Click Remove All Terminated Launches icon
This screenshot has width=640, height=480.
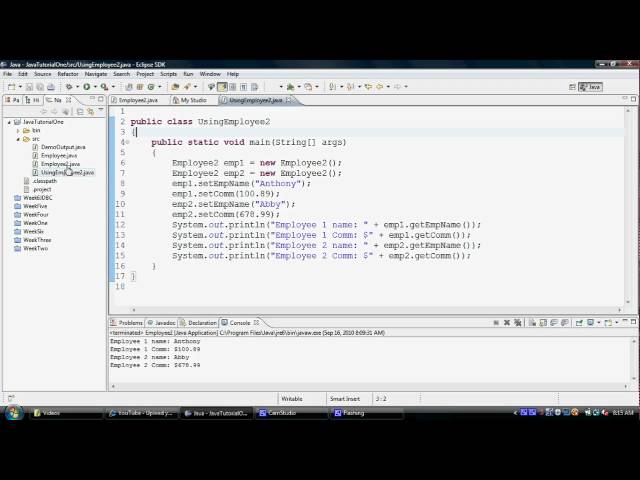click(x=518, y=322)
